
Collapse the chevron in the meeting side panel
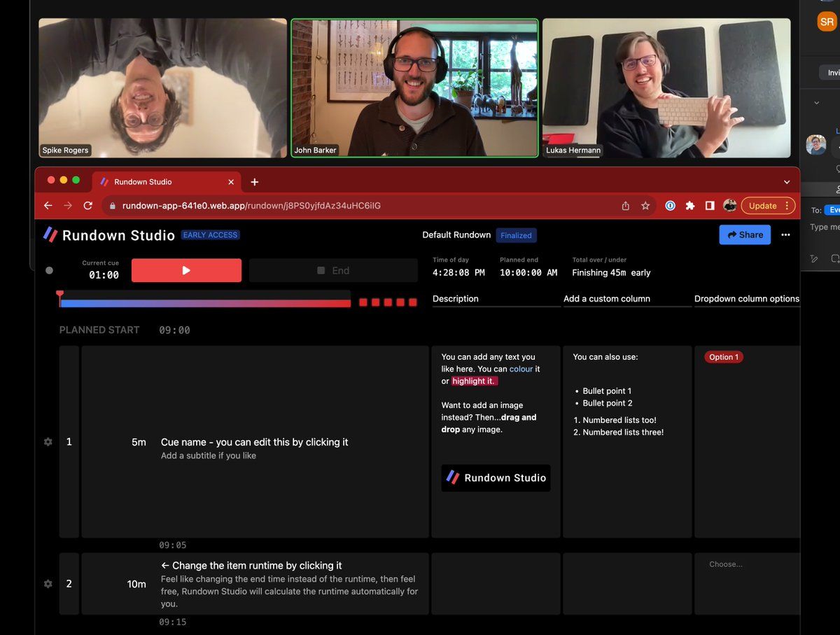pyautogui.click(x=816, y=103)
